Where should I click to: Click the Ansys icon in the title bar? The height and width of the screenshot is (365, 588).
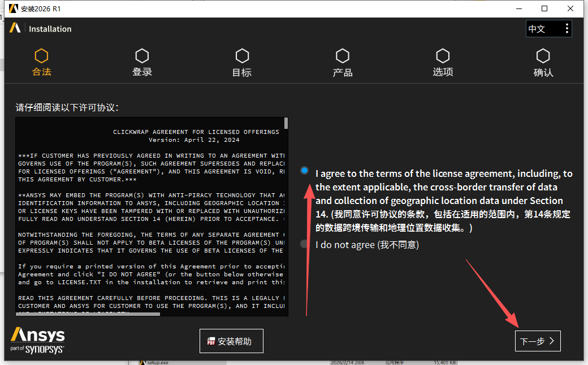(x=13, y=8)
